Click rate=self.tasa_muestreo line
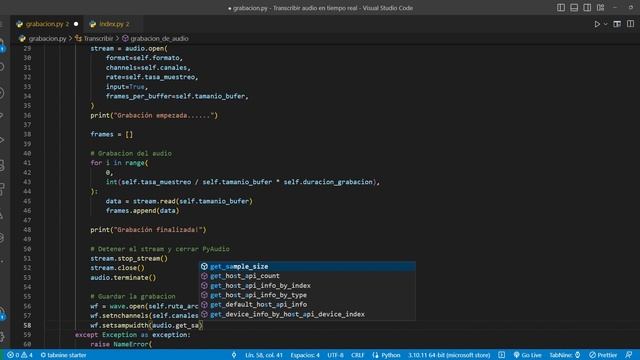Screen dimensions: 640x360 tap(152, 77)
